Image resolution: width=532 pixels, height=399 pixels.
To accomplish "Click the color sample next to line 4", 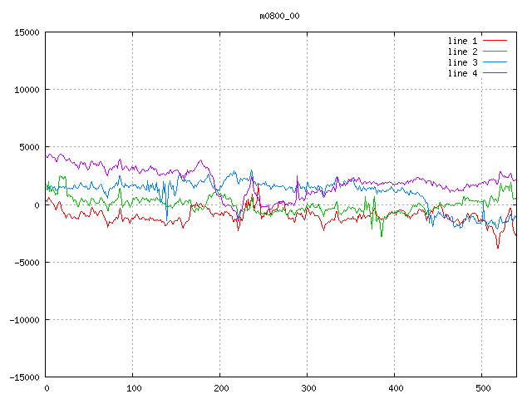I will [495, 73].
